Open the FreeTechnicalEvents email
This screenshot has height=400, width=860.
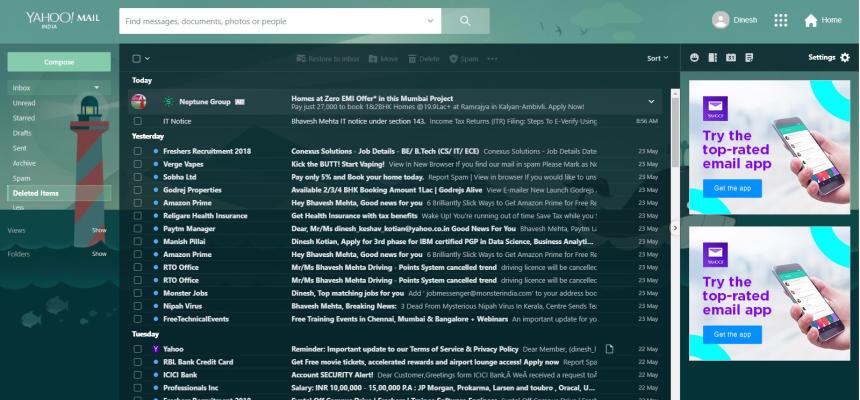[395, 319]
